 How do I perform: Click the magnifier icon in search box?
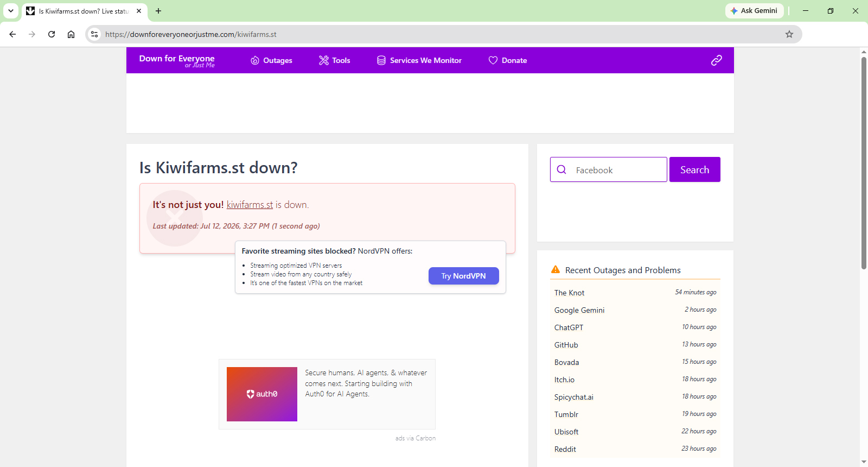click(562, 169)
